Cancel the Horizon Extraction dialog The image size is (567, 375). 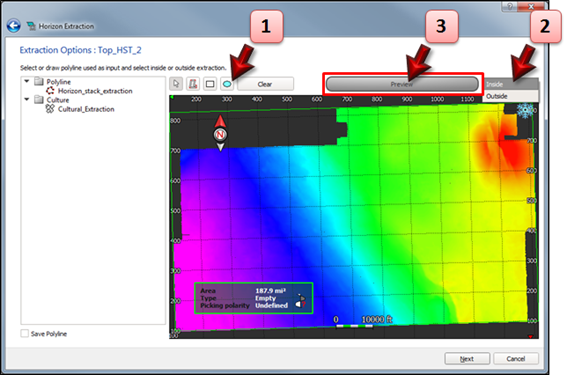pyautogui.click(x=516, y=359)
